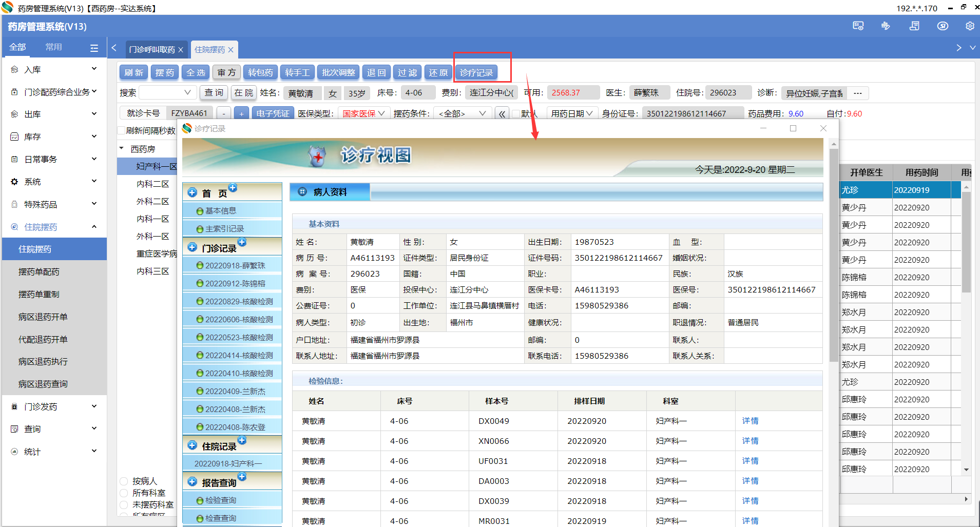980x527 pixels.
Task: Open the receipt document icon in header
Action: [914, 26]
